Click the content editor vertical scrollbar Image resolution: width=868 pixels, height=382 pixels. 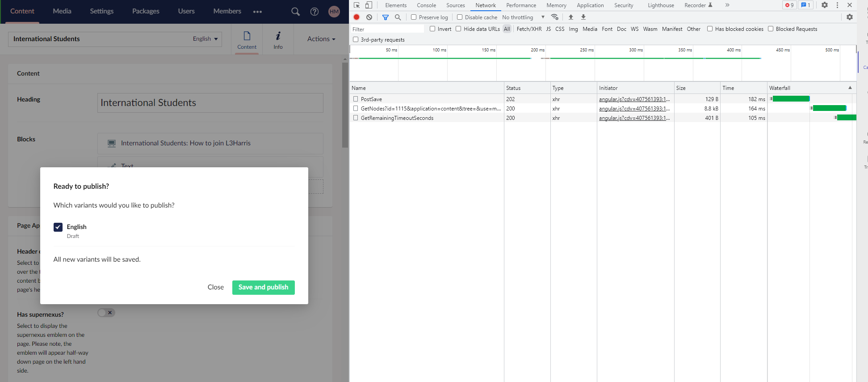coord(345,105)
